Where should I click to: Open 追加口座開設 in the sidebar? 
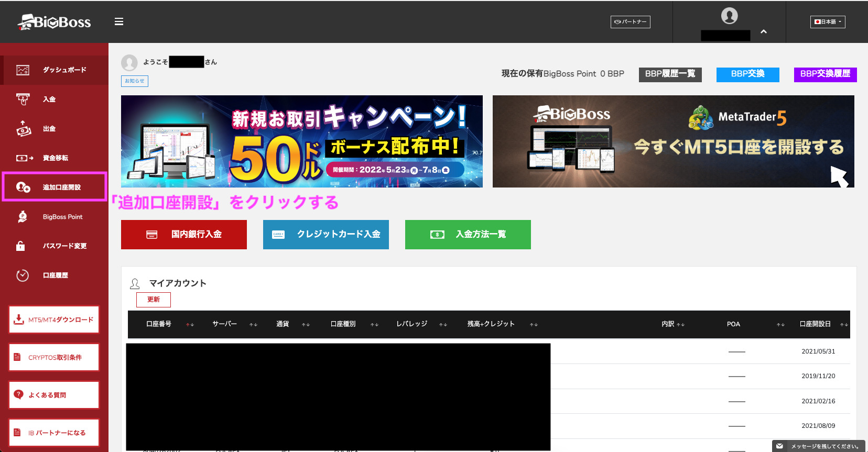tap(55, 186)
